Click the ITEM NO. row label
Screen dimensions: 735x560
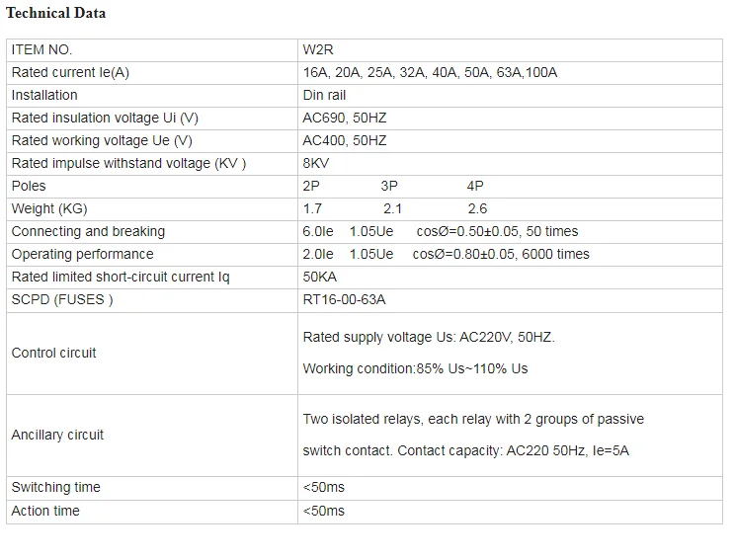point(41,49)
